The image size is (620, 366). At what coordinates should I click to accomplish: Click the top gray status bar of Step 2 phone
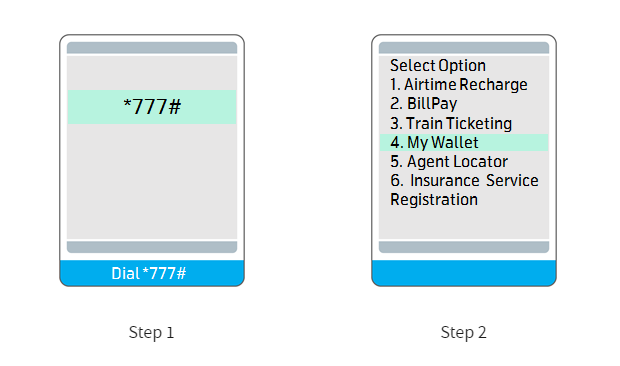(464, 48)
